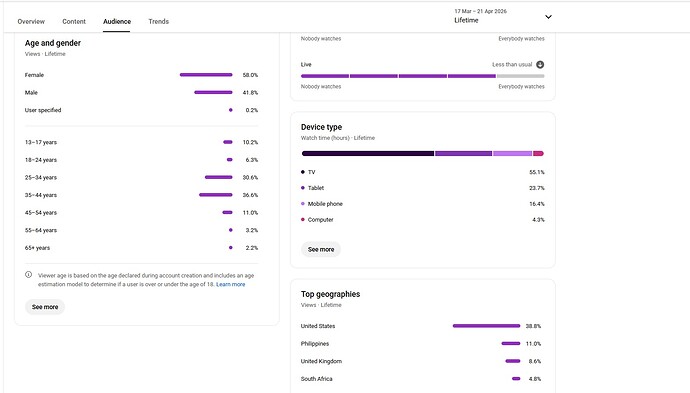Viewport: 690px width, 393px height.
Task: Click the 'Age and gender' card heading
Action: 53,43
